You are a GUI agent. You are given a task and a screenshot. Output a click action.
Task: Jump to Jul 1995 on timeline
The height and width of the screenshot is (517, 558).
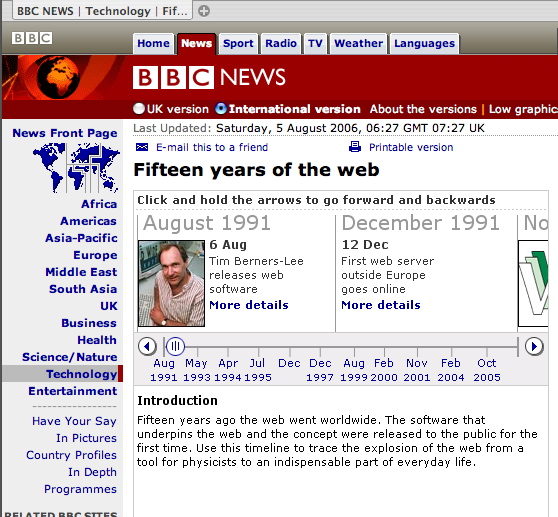pyautogui.click(x=258, y=370)
